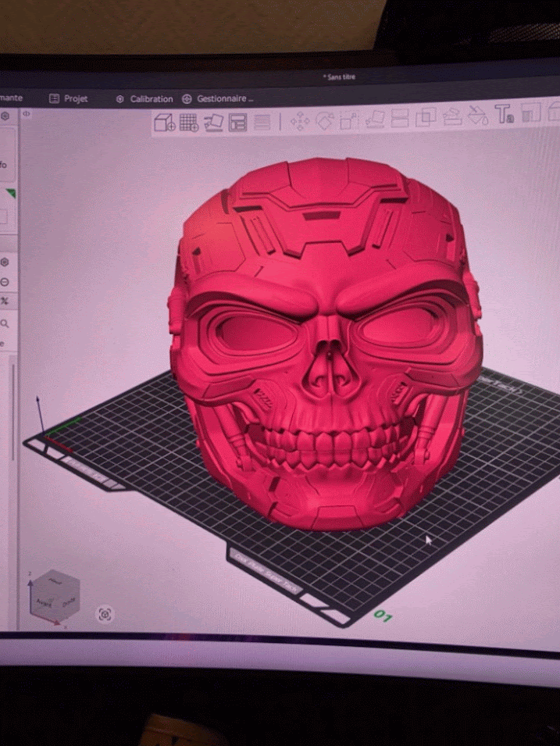
Task: Pick the Seam painting tool
Action: (x=478, y=115)
